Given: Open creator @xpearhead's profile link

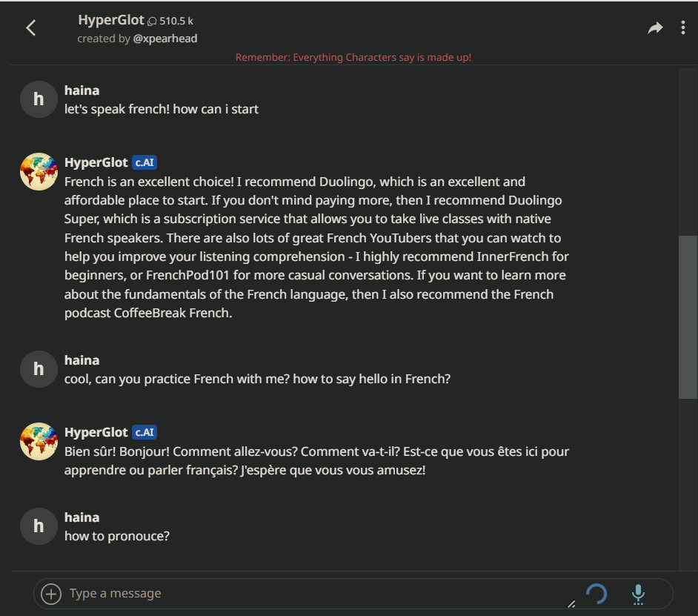Looking at the screenshot, I should pyautogui.click(x=165, y=39).
